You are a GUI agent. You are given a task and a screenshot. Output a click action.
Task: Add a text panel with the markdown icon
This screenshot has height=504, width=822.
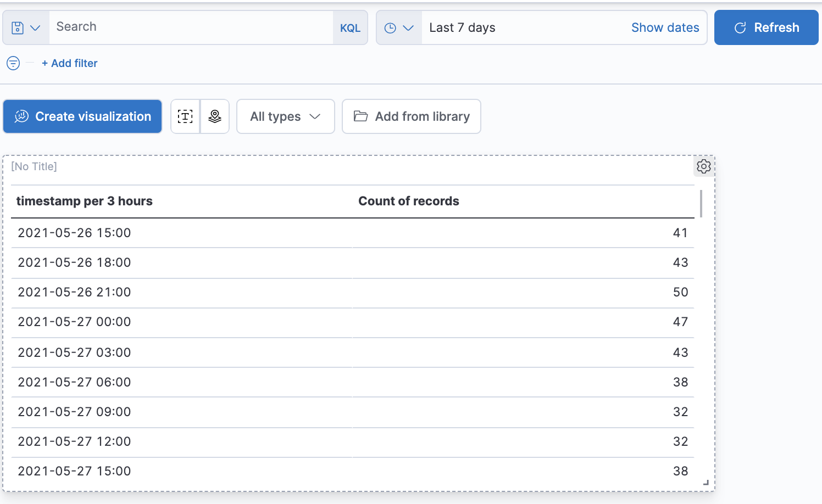tap(185, 116)
